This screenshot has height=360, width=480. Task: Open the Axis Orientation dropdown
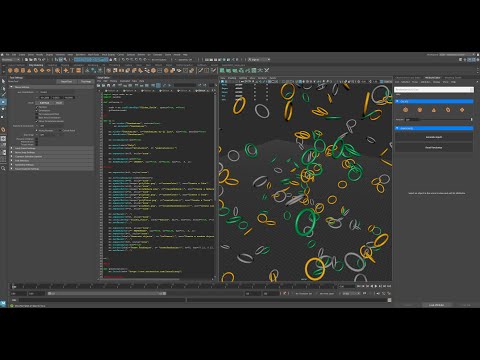pyautogui.click(x=57, y=92)
